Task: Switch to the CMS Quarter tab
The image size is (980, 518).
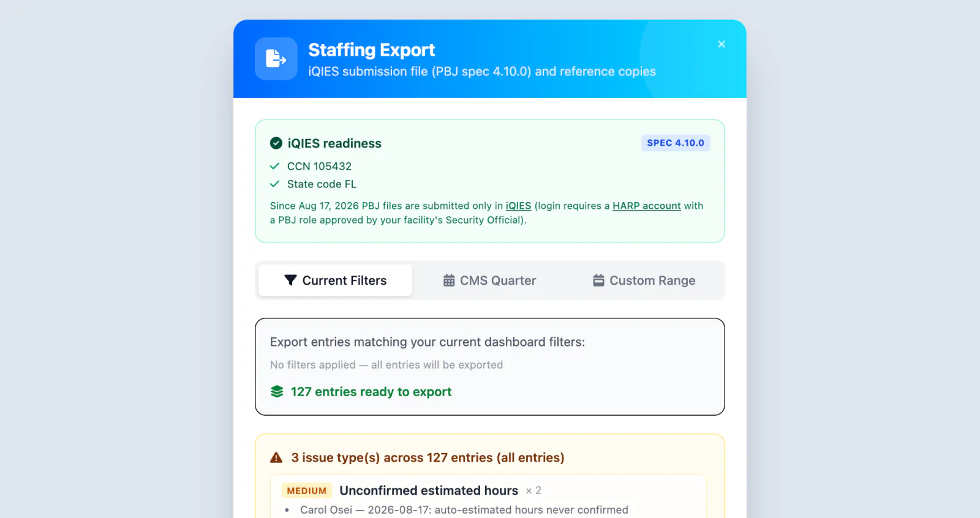Action: [489, 280]
